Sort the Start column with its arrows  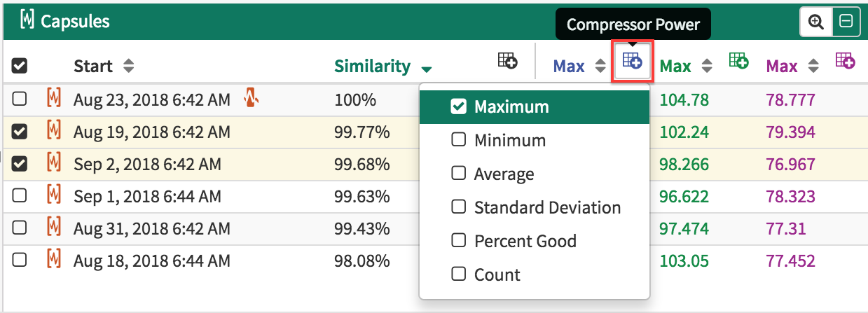(128, 67)
